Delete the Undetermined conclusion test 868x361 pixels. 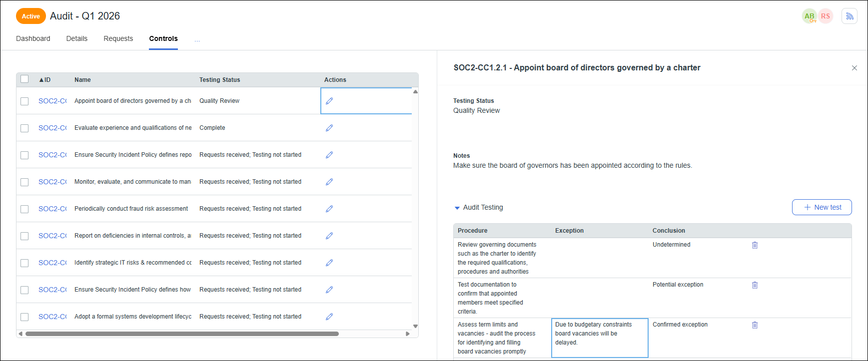(755, 245)
